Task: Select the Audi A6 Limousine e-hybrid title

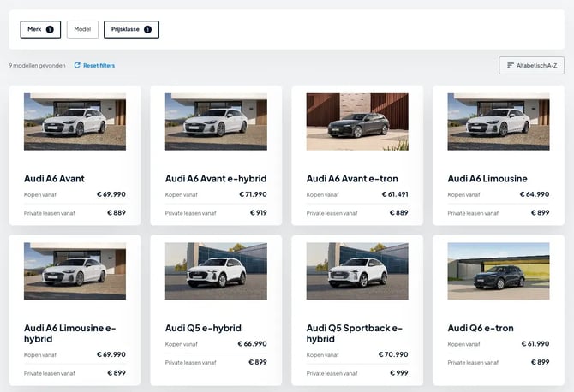Action: (x=70, y=333)
